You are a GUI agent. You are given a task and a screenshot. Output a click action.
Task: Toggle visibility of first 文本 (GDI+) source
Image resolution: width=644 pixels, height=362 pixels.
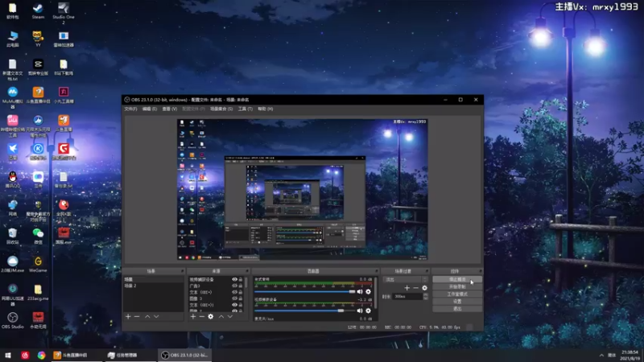[x=234, y=292]
